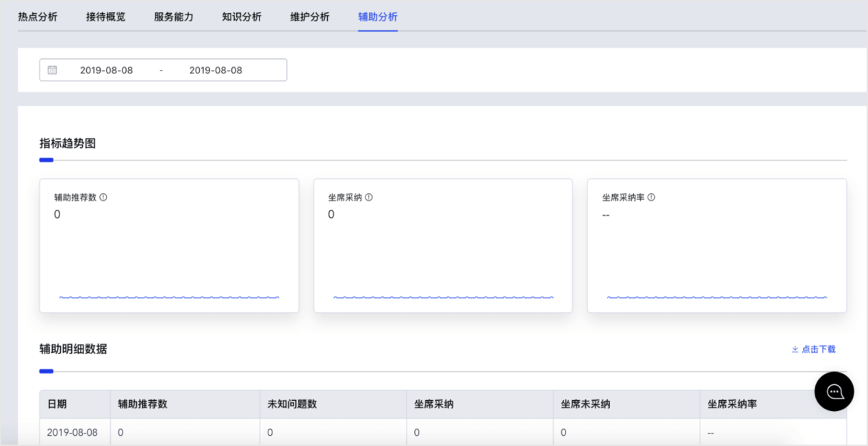Click the 未知问题数 column header
Image resolution: width=868 pixels, height=446 pixels.
click(333, 404)
